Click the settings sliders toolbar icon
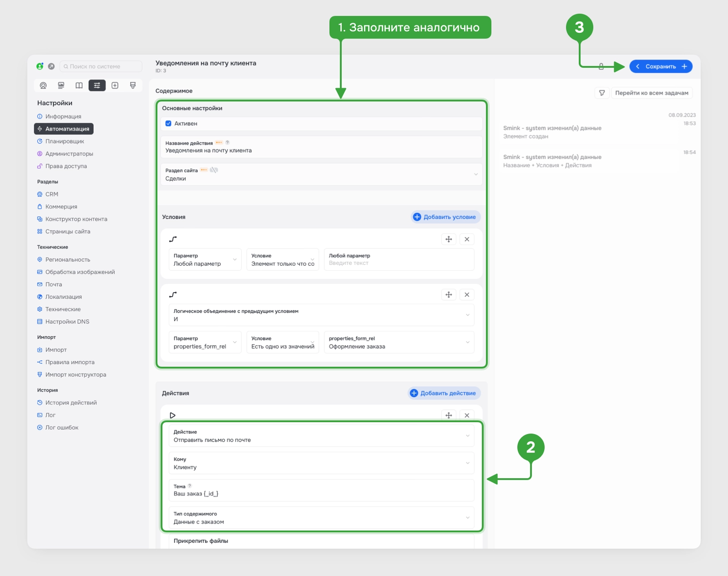Screen dimensions: 728x576 point(97,86)
